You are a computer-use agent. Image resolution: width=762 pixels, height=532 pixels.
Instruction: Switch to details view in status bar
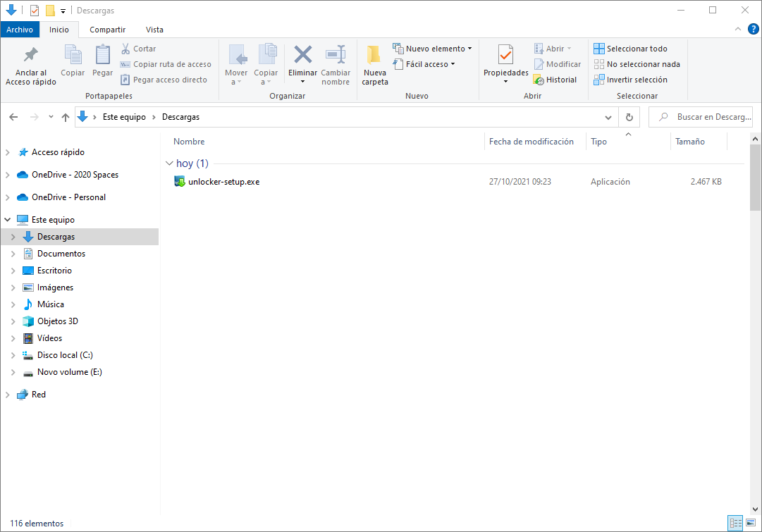coord(736,523)
